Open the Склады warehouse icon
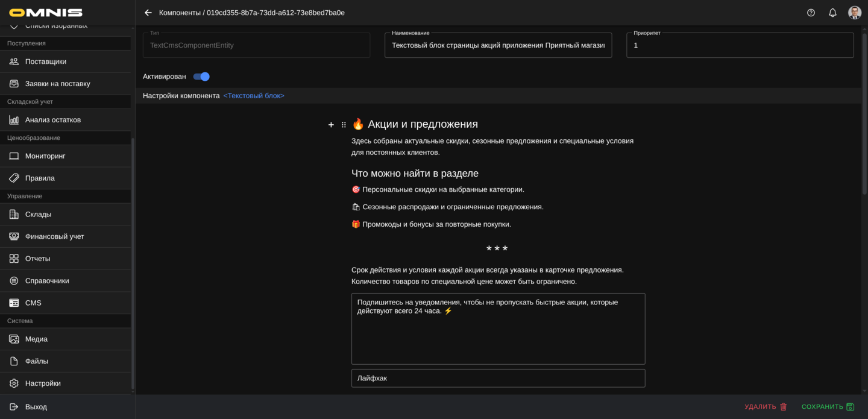Screen dimensions: 868x419 [14, 214]
